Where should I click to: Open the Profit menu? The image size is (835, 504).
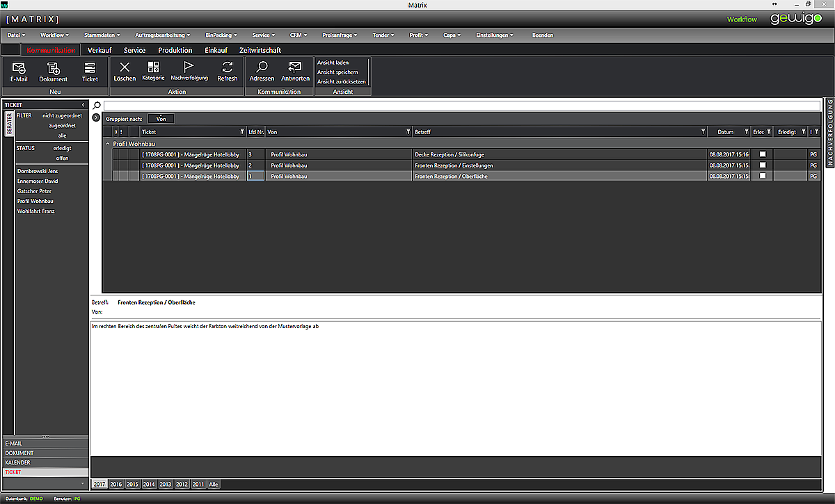pyautogui.click(x=419, y=35)
